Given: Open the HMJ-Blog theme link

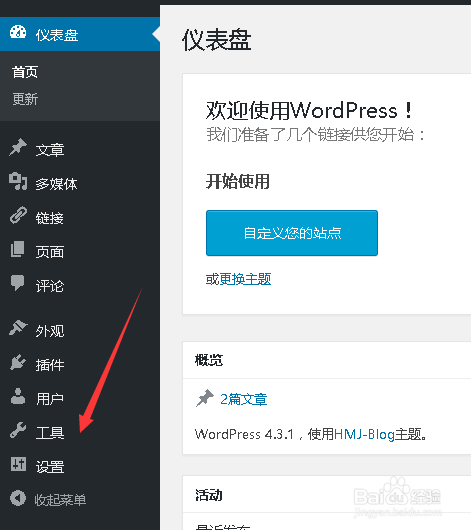Looking at the screenshot, I should tap(364, 434).
